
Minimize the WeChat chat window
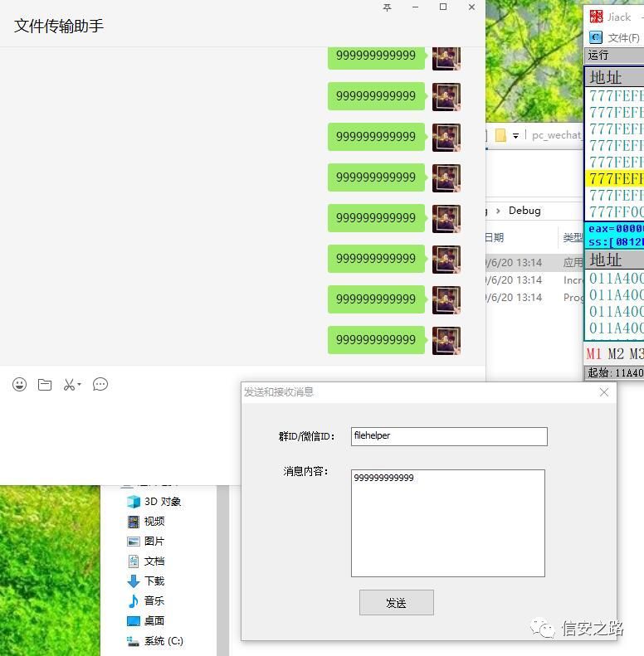point(415,7)
